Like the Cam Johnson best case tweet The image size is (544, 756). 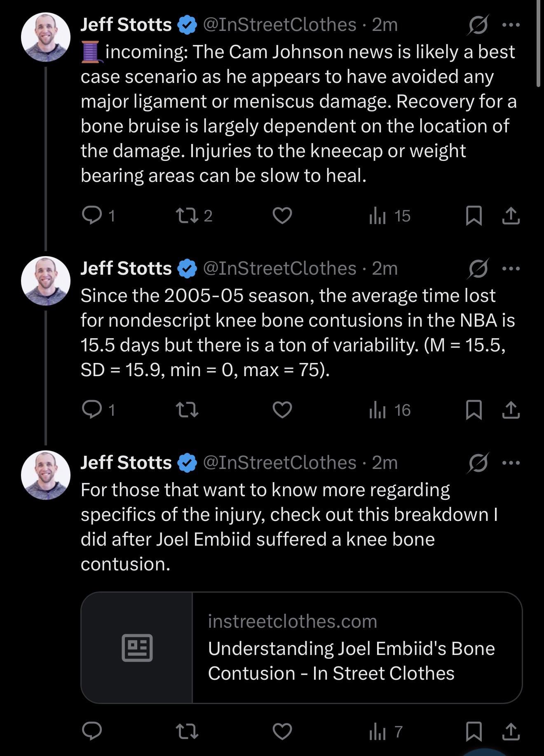coord(282,215)
